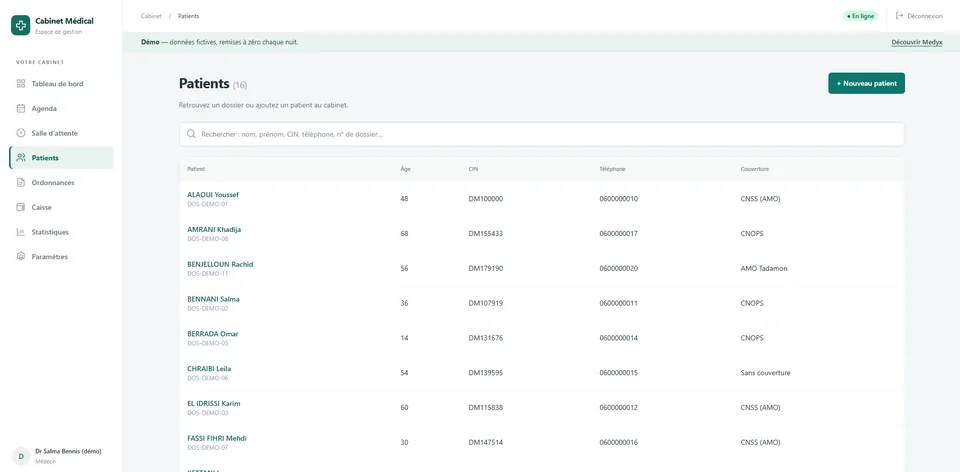This screenshot has width=960, height=472.
Task: Focus the patient search field
Action: (542, 134)
